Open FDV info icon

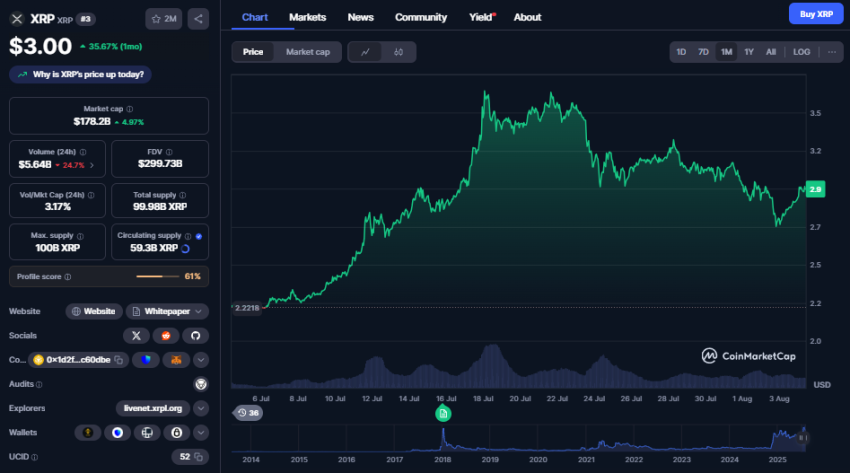pyautogui.click(x=169, y=152)
